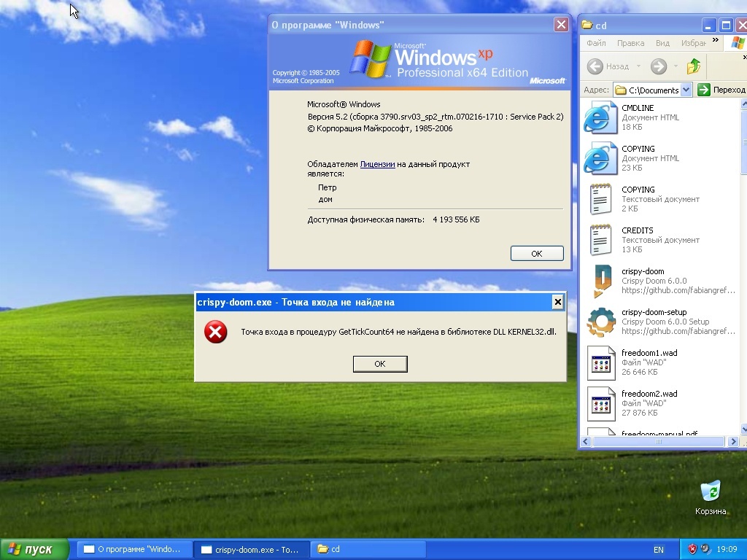The width and height of the screenshot is (747, 560).
Task: Click the tray icon beside the clock
Action: tap(705, 549)
